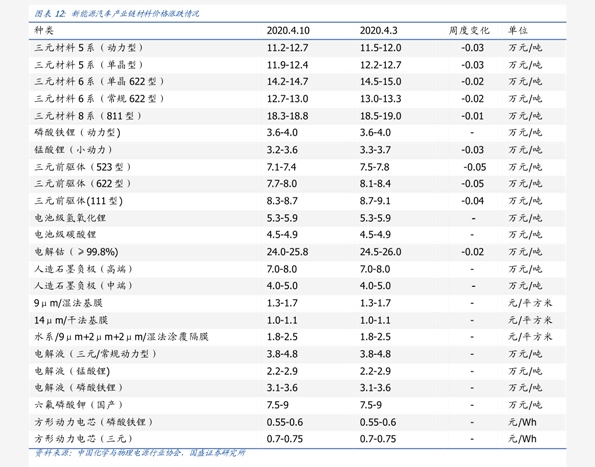Click row label '三元材料 5 系（单晶型）'
This screenshot has width=595, height=467.
[89, 65]
